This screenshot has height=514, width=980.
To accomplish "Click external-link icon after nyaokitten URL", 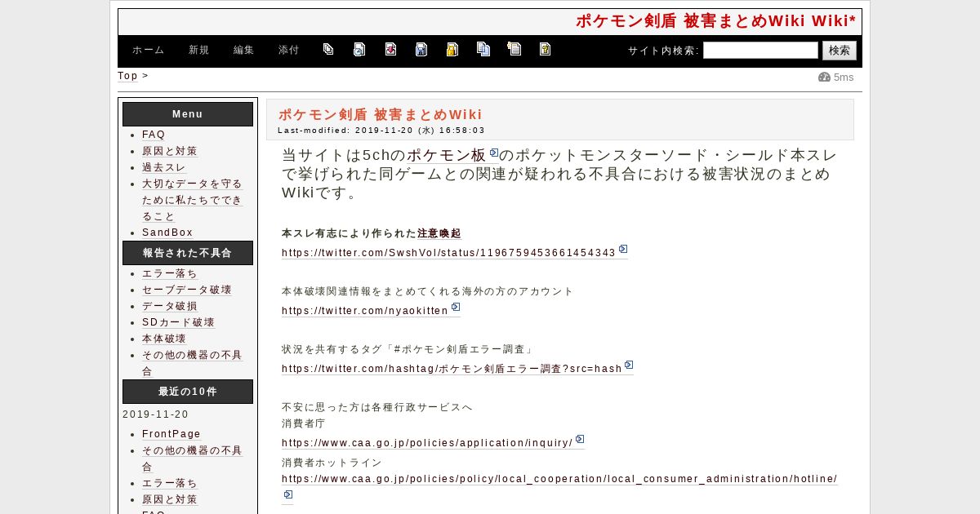I will click(456, 307).
